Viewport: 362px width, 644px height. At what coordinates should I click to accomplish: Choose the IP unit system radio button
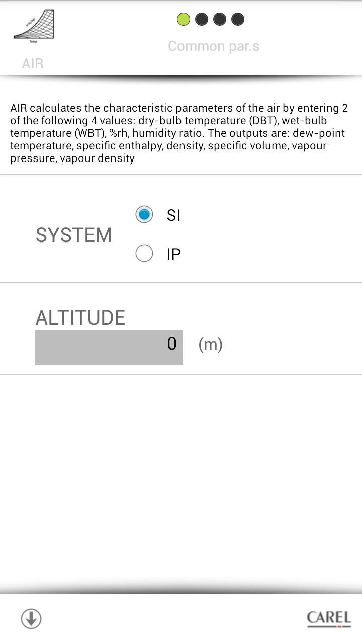click(144, 253)
